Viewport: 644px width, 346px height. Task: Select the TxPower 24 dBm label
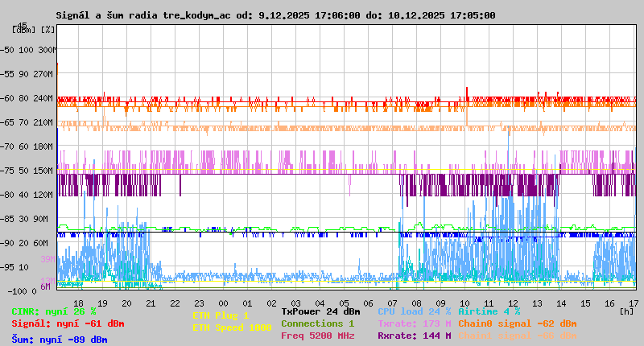click(x=320, y=311)
